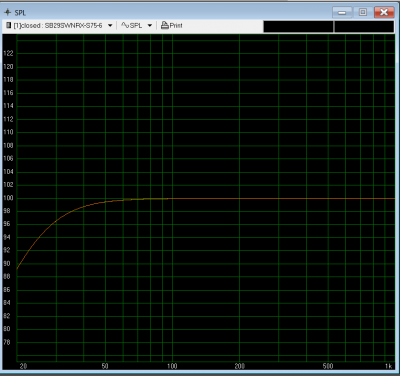Click the 50 label on frequency axis
Image resolution: width=400 pixels, height=376 pixels.
[105, 366]
